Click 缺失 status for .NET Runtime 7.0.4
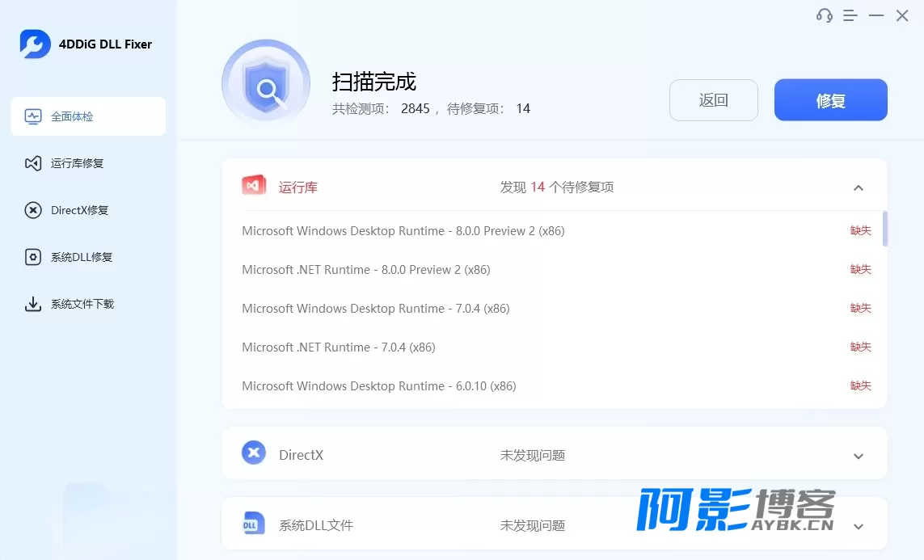924x560 pixels. click(860, 347)
